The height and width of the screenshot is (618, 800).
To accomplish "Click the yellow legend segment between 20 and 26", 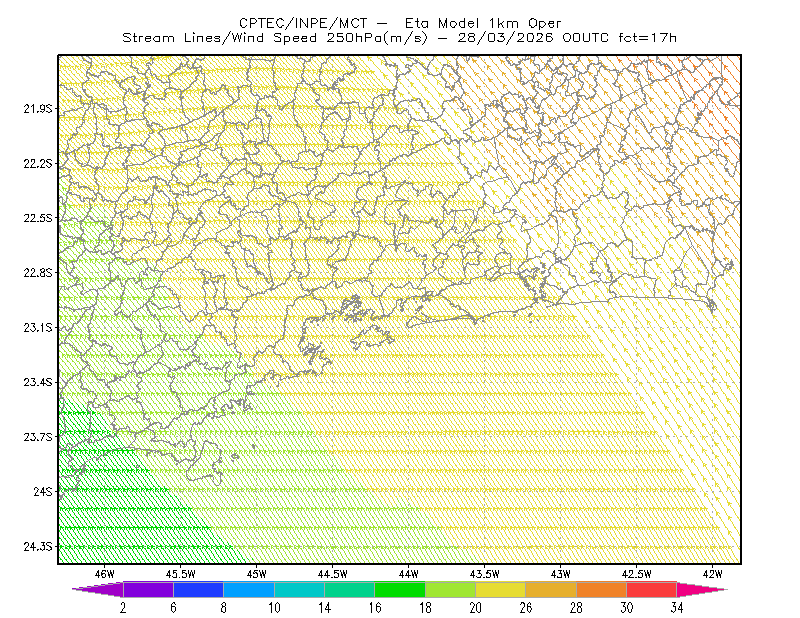I will point(501,589).
